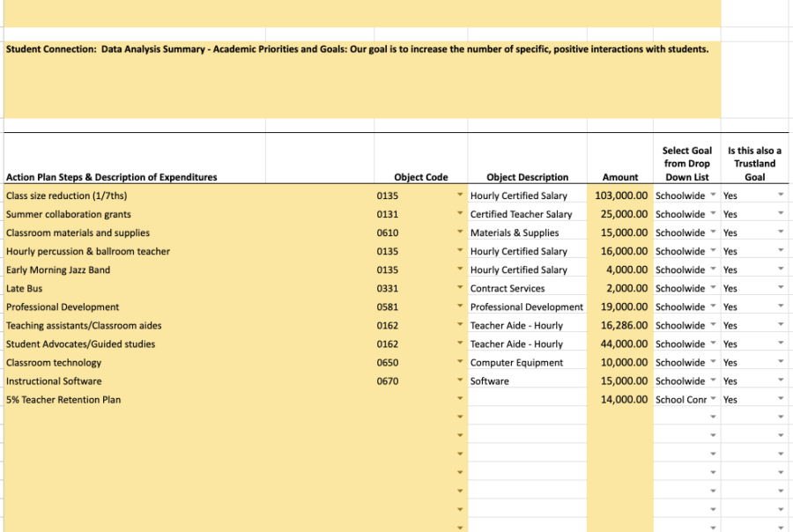Select the 16,286.00 amount cell
Screen dimensions: 793x532
coord(620,325)
